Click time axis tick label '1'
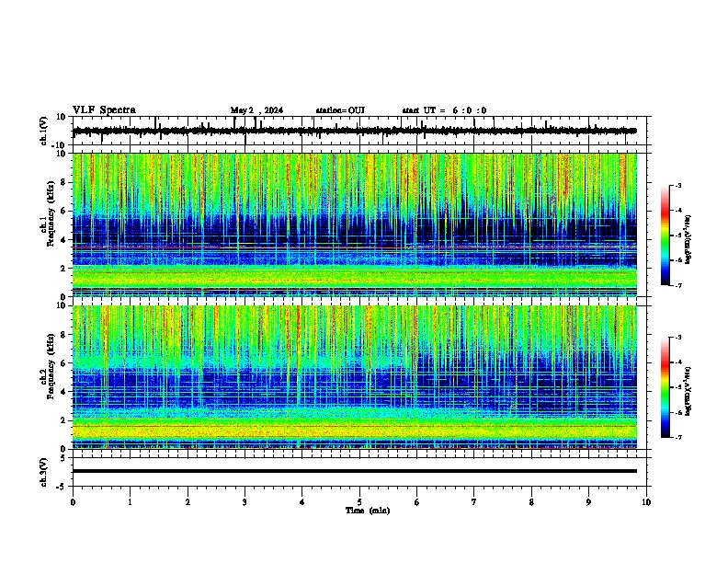This screenshot has height=563, width=728. [x=130, y=502]
